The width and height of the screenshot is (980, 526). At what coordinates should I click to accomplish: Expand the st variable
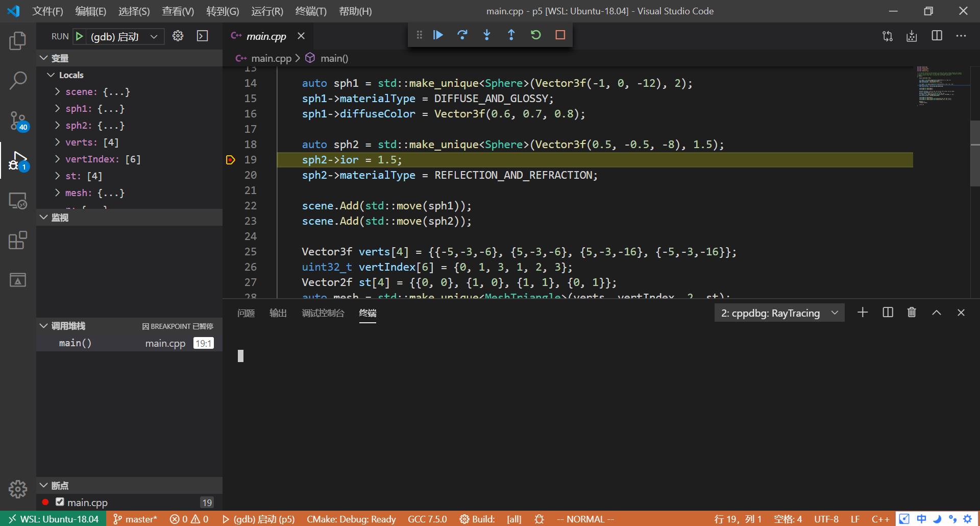58,176
